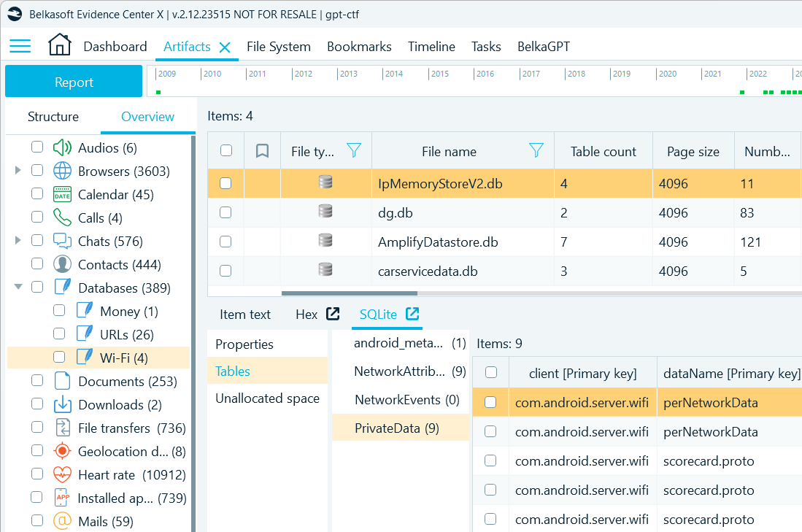The width and height of the screenshot is (802, 532).
Task: Select Properties in the SQLite panel
Action: 268,344
